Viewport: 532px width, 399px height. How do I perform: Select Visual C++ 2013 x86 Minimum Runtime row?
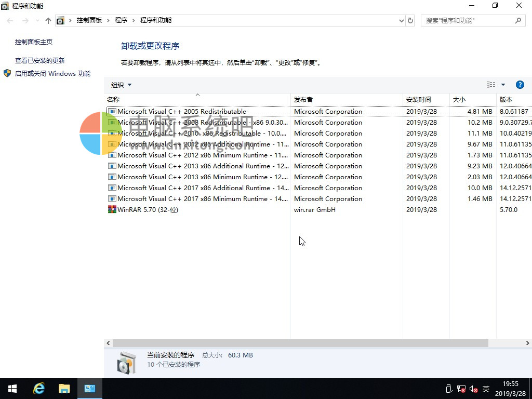pos(319,177)
